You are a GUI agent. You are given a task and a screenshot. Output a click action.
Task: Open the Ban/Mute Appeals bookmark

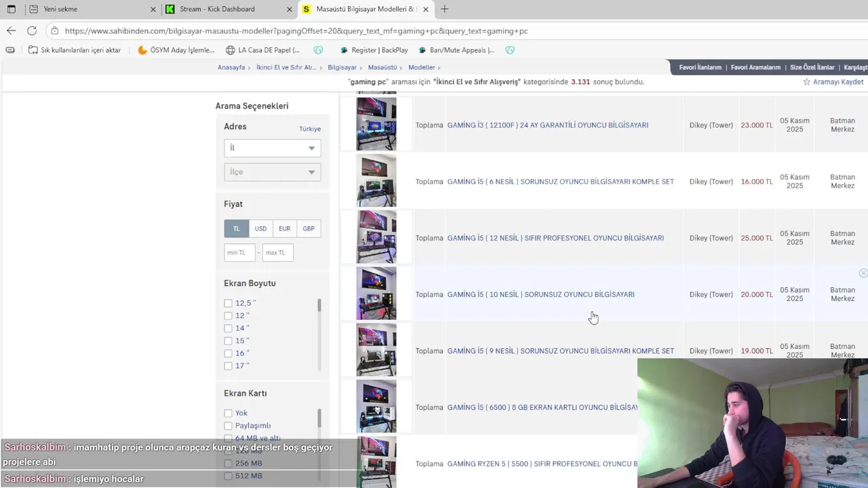[456, 50]
